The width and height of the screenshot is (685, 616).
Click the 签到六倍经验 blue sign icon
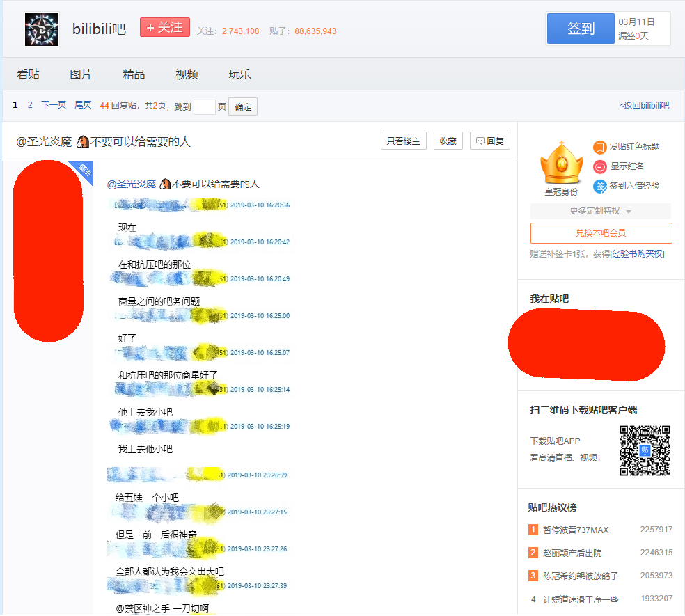599,186
